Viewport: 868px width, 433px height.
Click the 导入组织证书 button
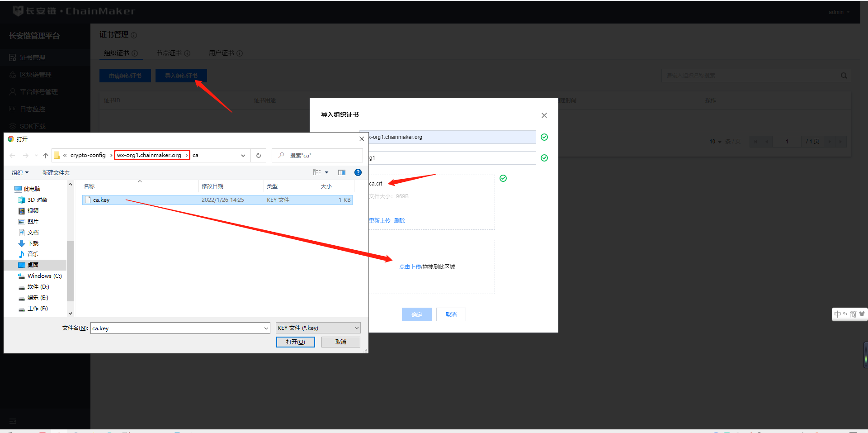(181, 76)
